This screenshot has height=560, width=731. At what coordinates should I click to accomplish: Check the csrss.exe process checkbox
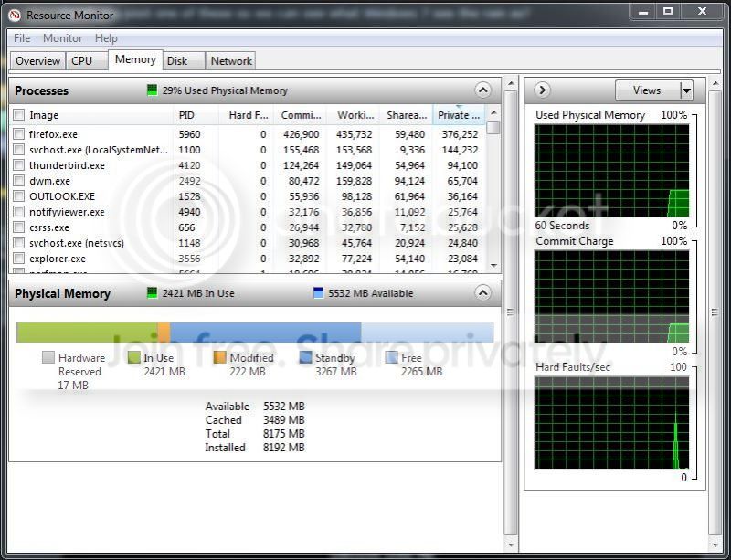point(18,227)
